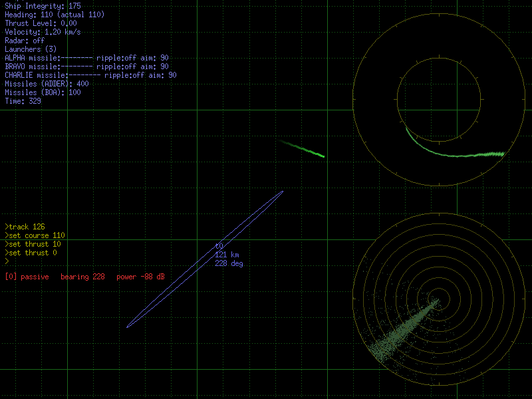Click the red passive bearing 228 contact line
Image resolution: width=532 pixels, height=399 pixels.
coord(85,277)
